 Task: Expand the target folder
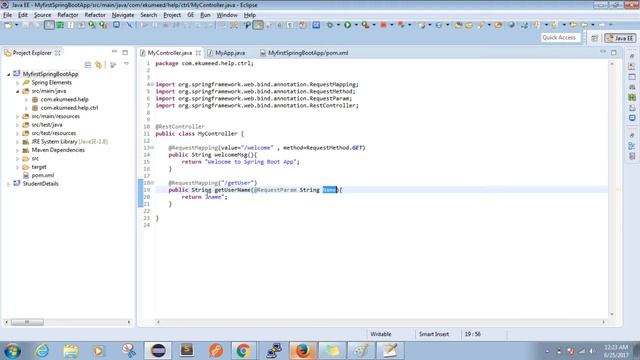[18, 167]
